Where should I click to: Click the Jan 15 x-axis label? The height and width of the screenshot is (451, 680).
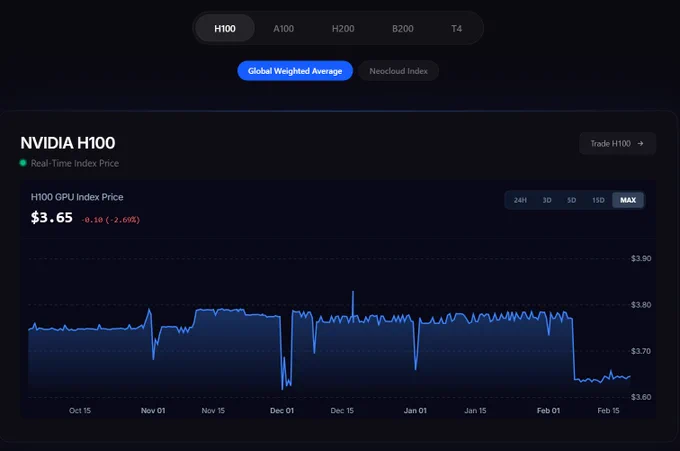coord(475,410)
